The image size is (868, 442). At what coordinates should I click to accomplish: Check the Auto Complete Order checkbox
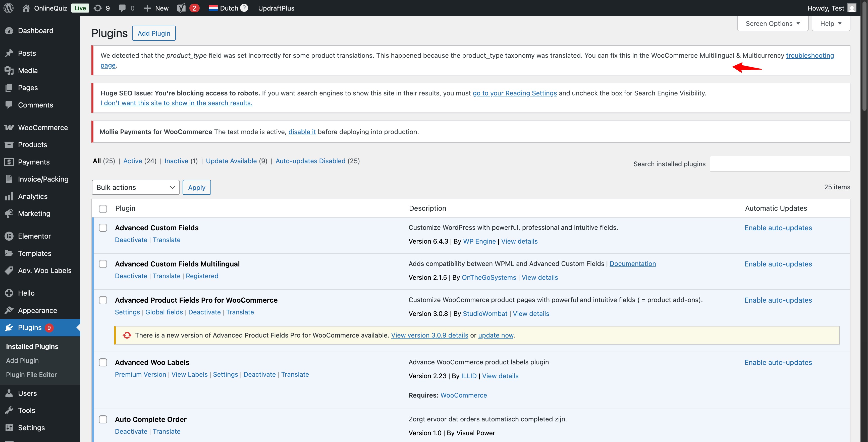(x=103, y=419)
